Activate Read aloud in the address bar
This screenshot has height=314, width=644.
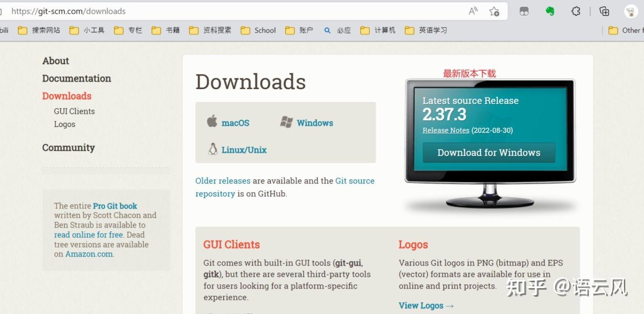[x=473, y=11]
